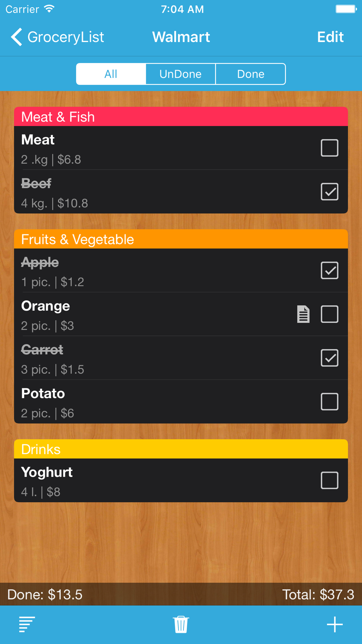This screenshot has height=644, width=362.
Task: Check the Meat item checkbox
Action: 329,148
